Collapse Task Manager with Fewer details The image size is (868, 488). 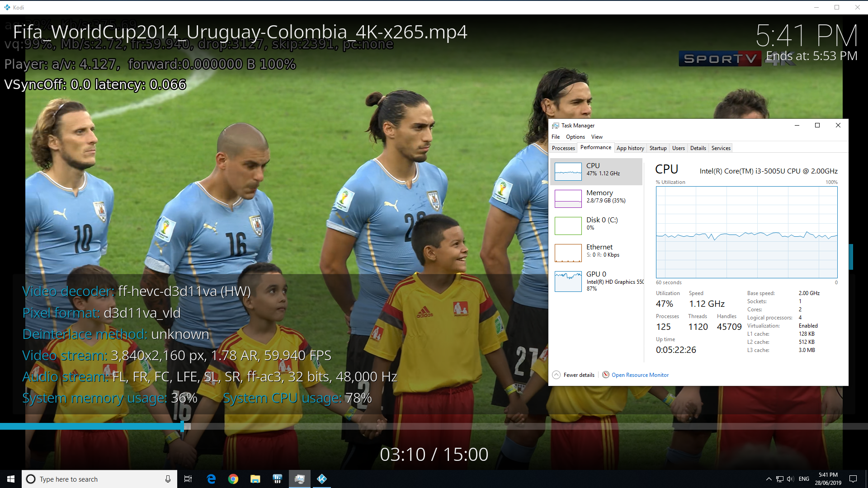point(573,375)
